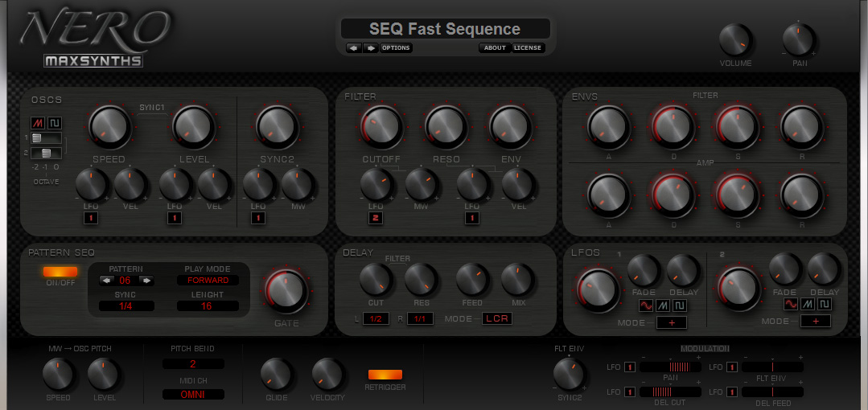
Task: Click the LICENSE button
Action: coord(528,48)
